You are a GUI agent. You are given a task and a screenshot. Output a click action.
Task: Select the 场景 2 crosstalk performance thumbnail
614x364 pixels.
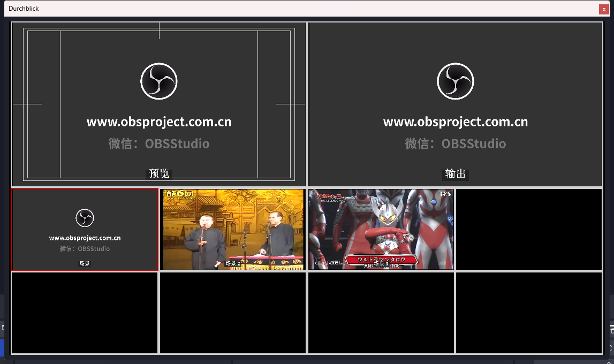(233, 229)
